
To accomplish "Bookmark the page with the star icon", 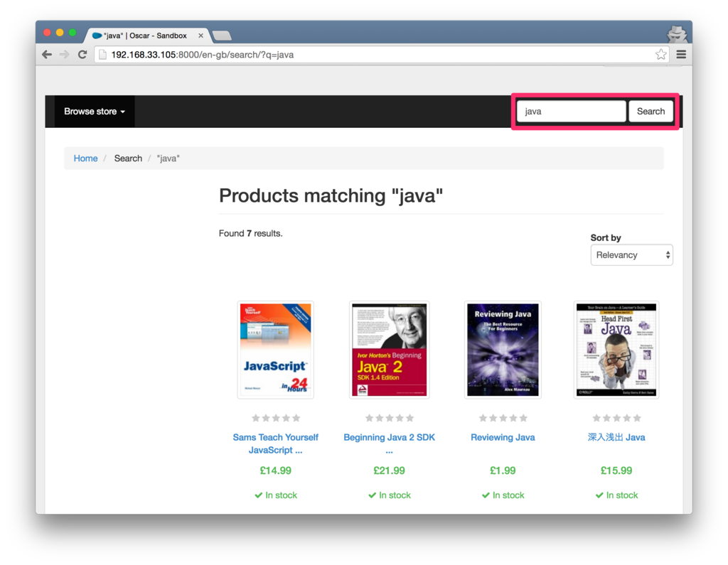I will point(660,55).
